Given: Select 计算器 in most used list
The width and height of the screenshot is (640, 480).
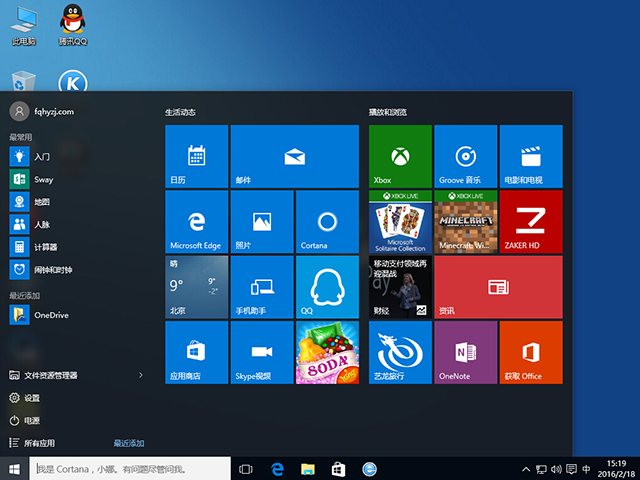Looking at the screenshot, I should [45, 246].
